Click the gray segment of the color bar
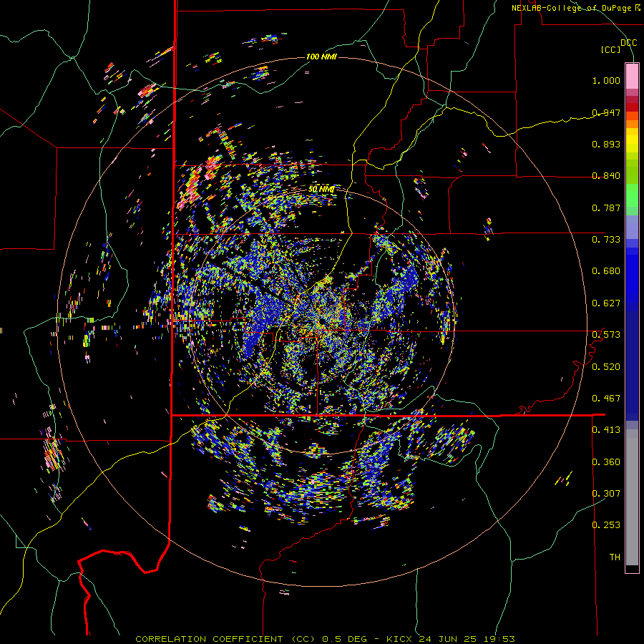Image resolution: width=644 pixels, height=644 pixels. click(x=632, y=497)
